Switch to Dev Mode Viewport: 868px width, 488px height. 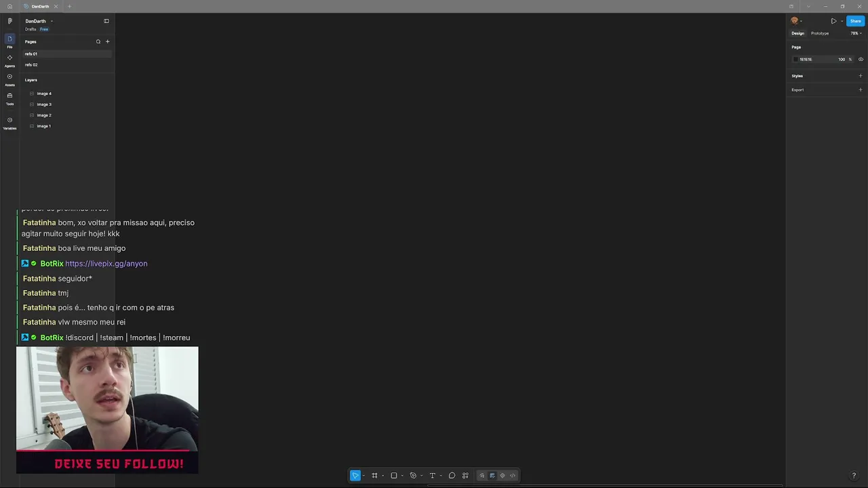point(513,476)
